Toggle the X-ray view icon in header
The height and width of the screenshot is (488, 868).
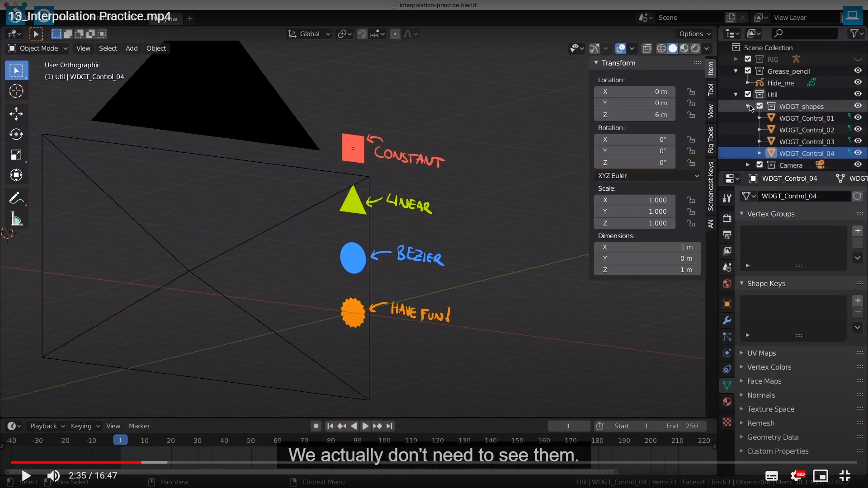click(647, 48)
